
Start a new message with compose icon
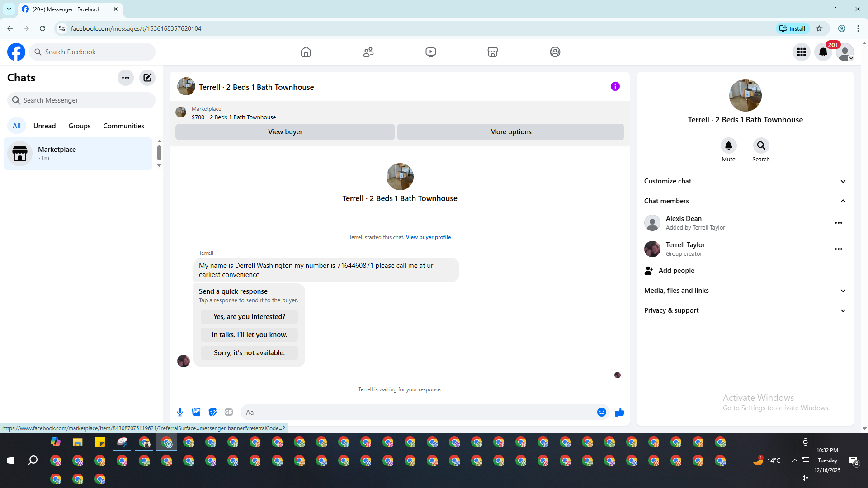click(x=147, y=78)
